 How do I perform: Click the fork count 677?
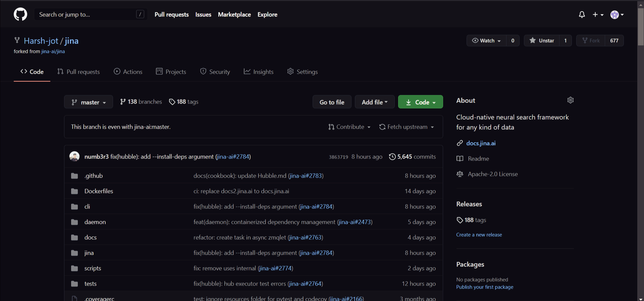tap(614, 41)
